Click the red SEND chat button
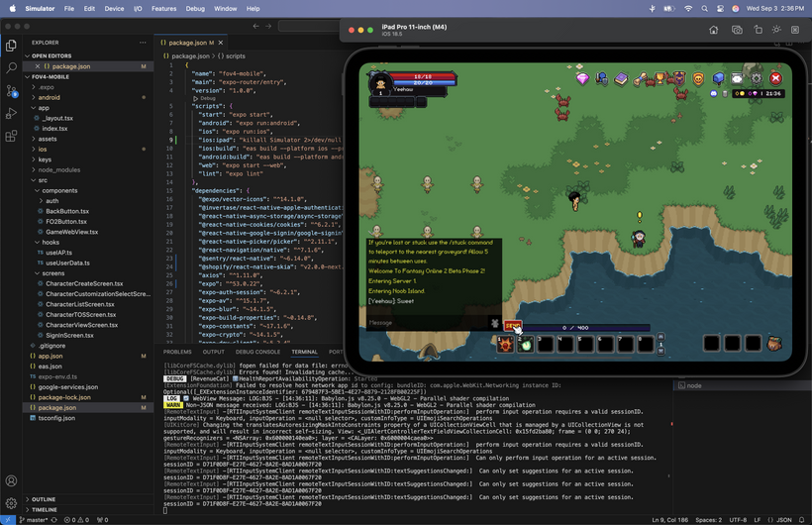Viewport: 812px width, 525px height. coord(513,326)
